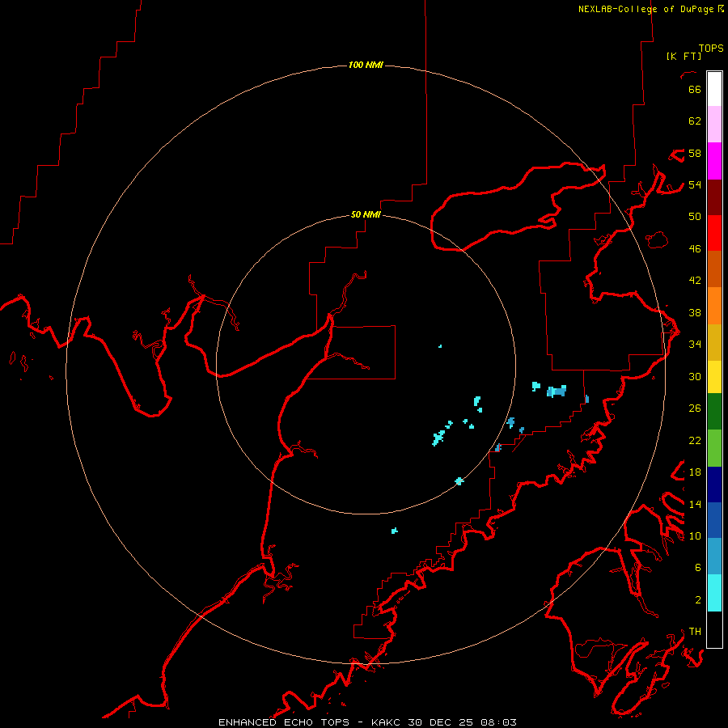Click the tiny isolated cyan echo dot north of the other echoes
Image resolution: width=728 pixels, height=728 pixels.
pyautogui.click(x=440, y=346)
